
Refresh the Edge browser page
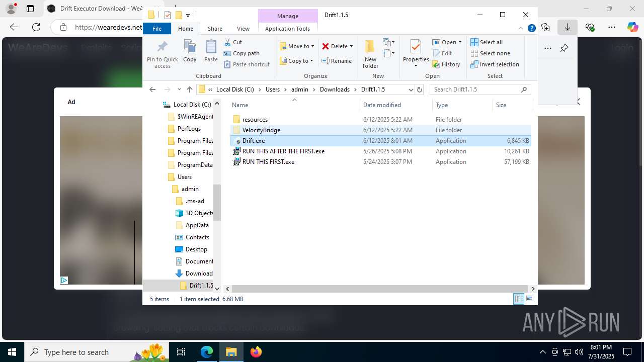tap(36, 27)
